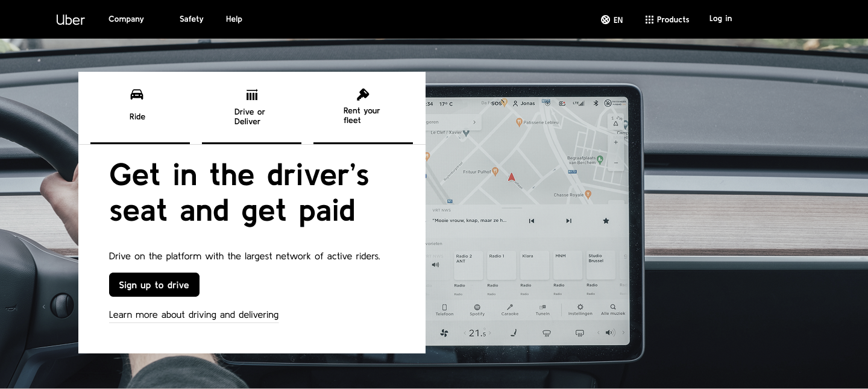Image resolution: width=868 pixels, height=389 pixels.
Task: Select the Caraoke microphone icon
Action: [x=509, y=308]
